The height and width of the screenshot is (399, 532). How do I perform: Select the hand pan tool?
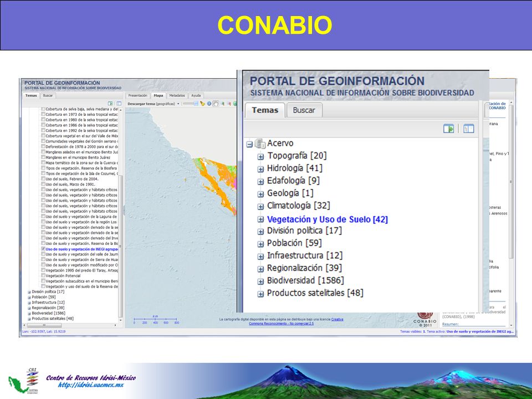pyautogui.click(x=216, y=104)
